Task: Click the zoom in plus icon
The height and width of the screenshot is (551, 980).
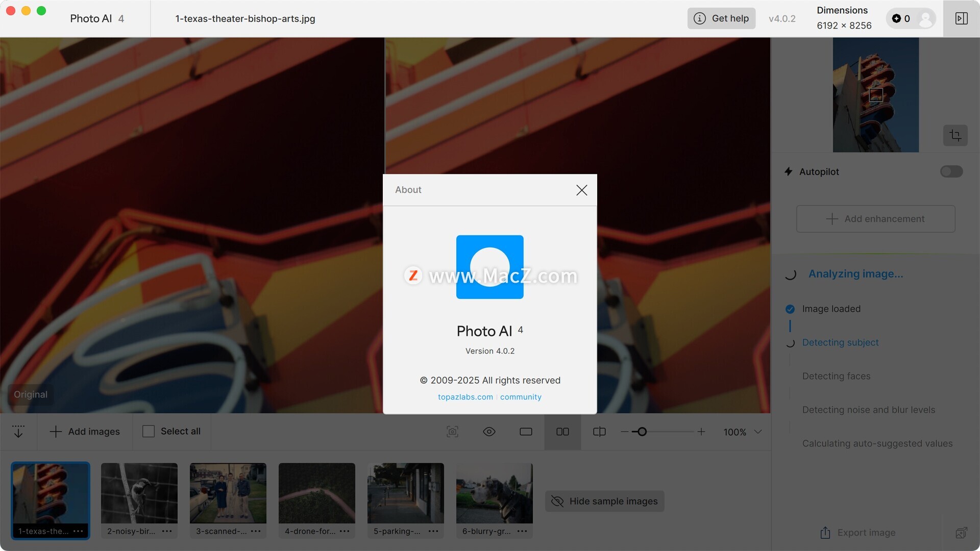Action: (x=701, y=432)
